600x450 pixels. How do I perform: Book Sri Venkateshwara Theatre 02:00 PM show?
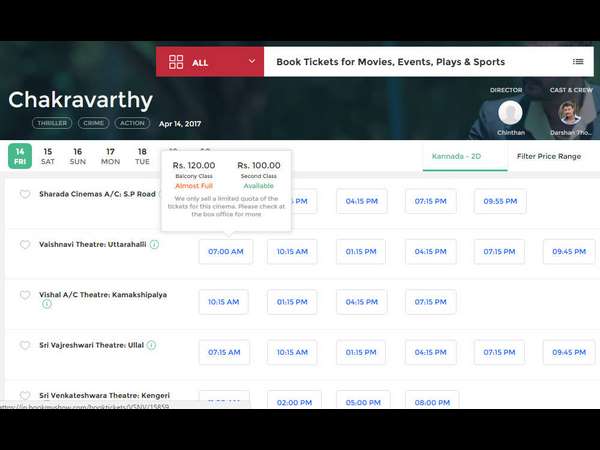[x=294, y=400]
